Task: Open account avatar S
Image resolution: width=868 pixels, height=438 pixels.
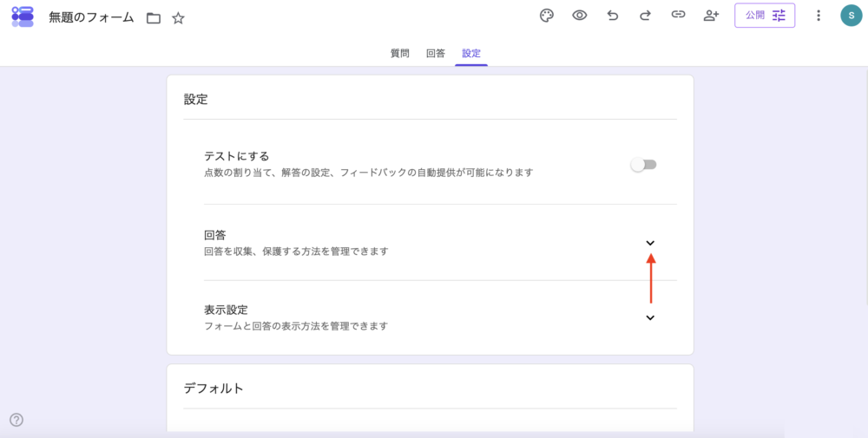Action: pyautogui.click(x=851, y=16)
